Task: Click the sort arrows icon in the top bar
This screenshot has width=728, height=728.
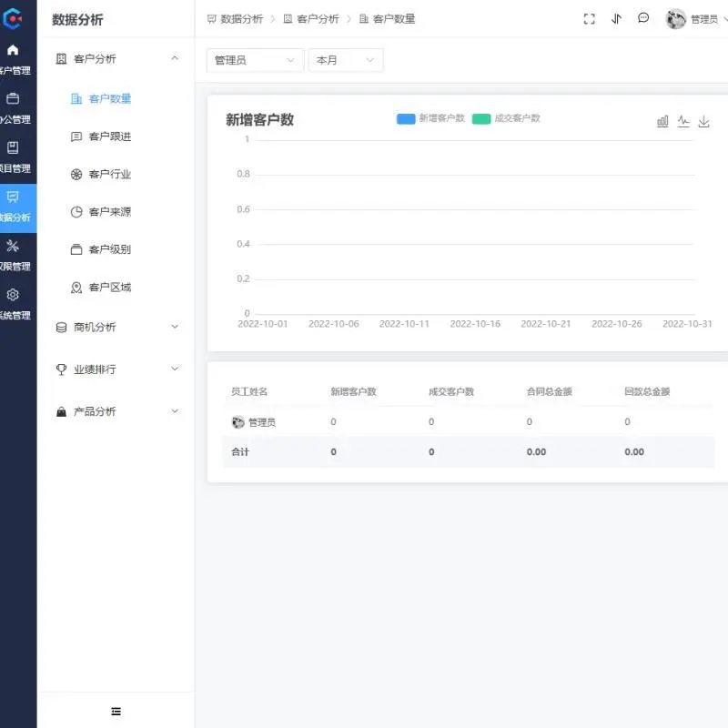Action: click(x=616, y=18)
